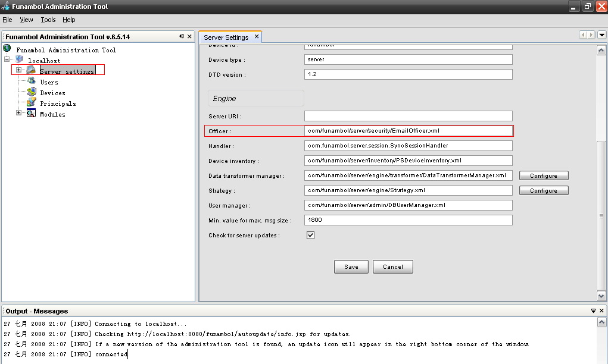Image resolution: width=608 pixels, height=364 pixels.
Task: Click the Funambol globe root icon
Action: (7, 48)
